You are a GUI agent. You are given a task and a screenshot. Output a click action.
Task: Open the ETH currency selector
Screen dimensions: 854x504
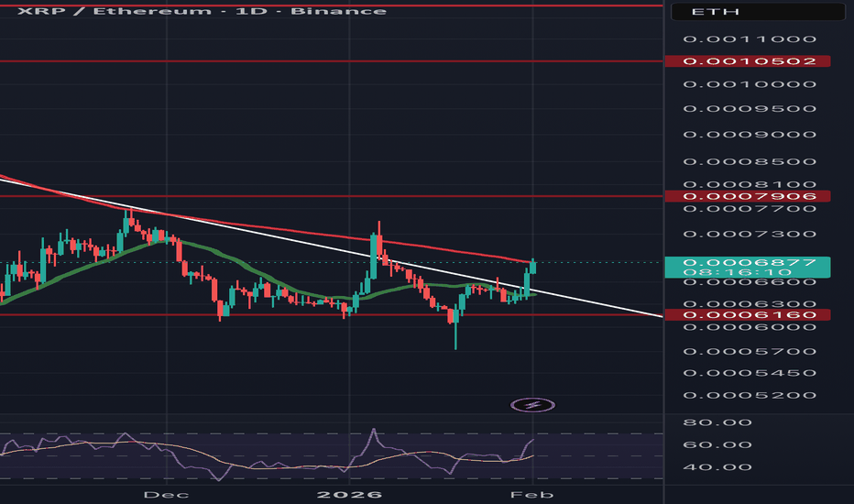(758, 11)
